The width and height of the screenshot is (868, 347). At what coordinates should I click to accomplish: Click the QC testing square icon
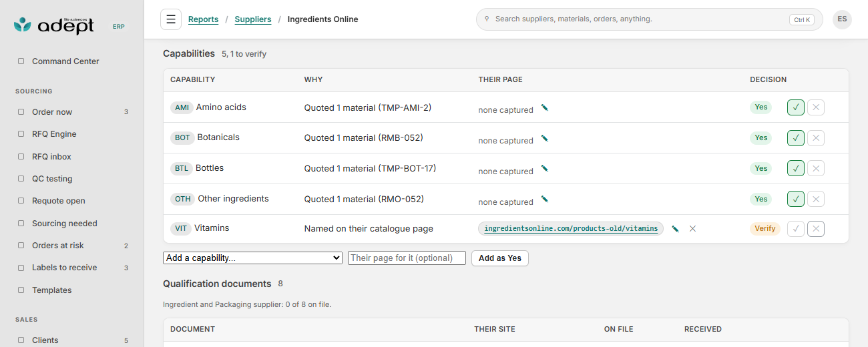tap(21, 179)
